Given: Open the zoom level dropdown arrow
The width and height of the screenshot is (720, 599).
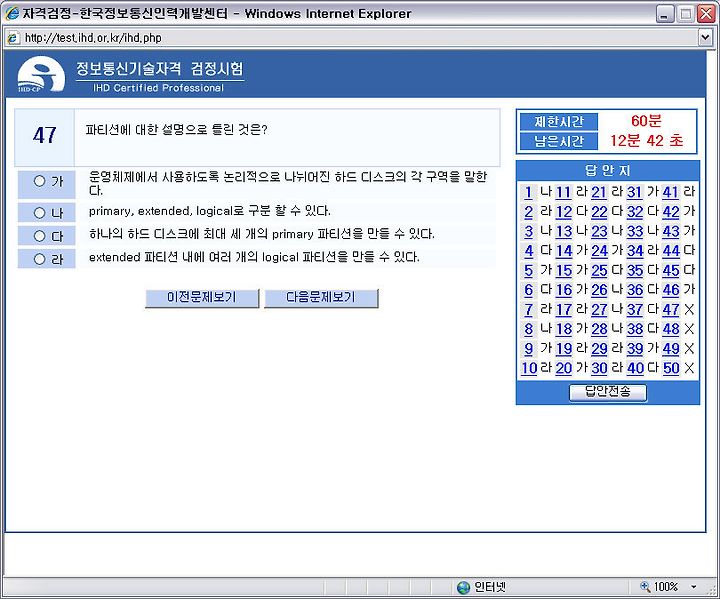Looking at the screenshot, I should tap(693, 587).
